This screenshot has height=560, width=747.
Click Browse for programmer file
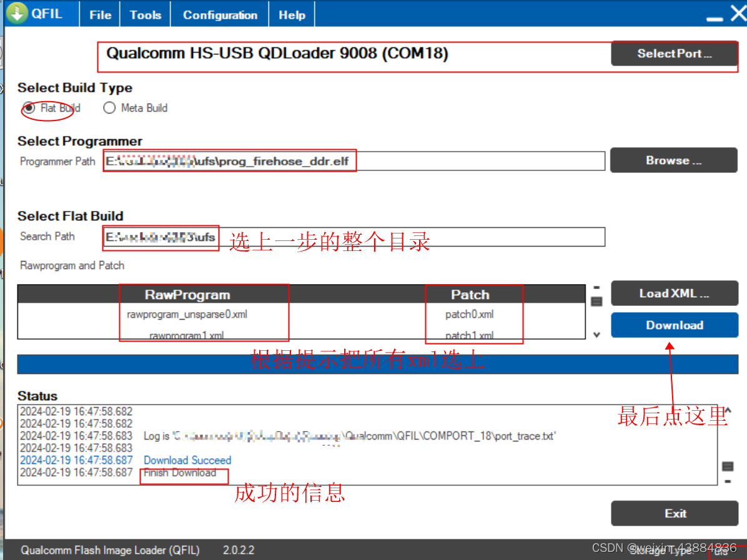click(674, 160)
